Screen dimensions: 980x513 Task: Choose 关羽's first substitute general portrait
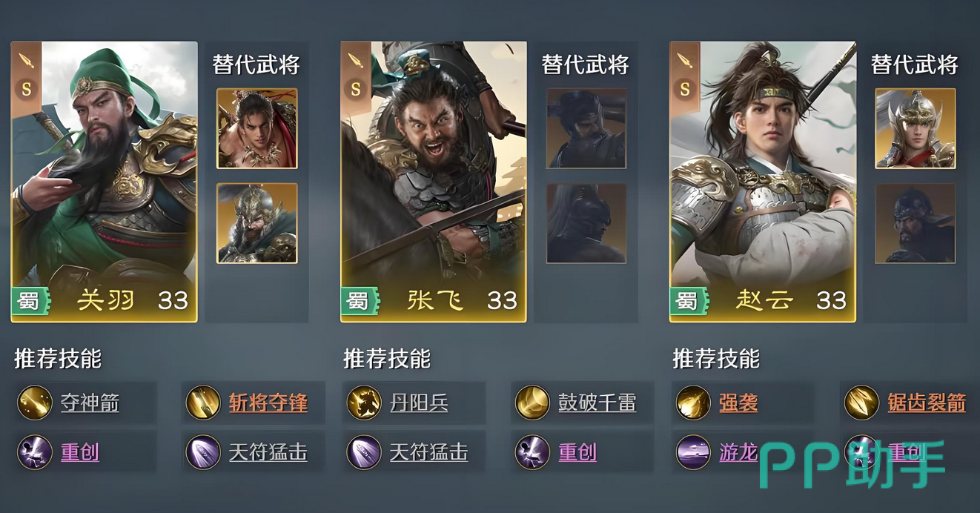(x=257, y=128)
